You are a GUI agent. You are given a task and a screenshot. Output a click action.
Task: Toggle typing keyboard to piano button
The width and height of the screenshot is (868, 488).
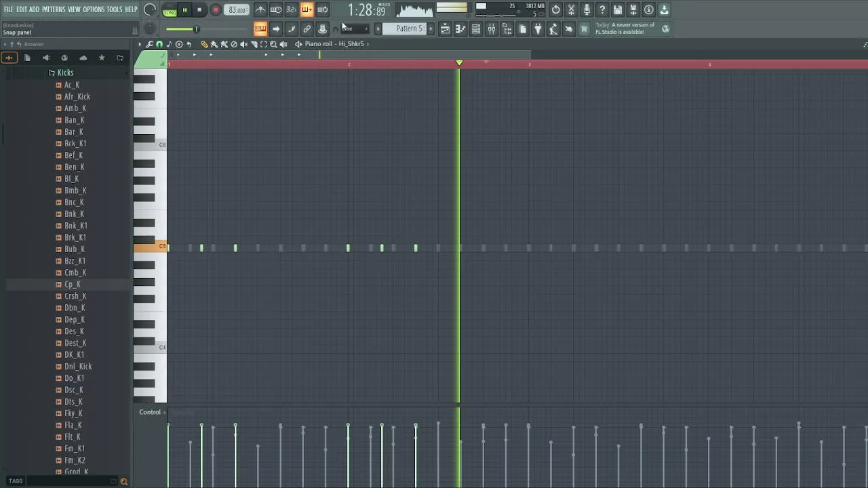point(260,28)
